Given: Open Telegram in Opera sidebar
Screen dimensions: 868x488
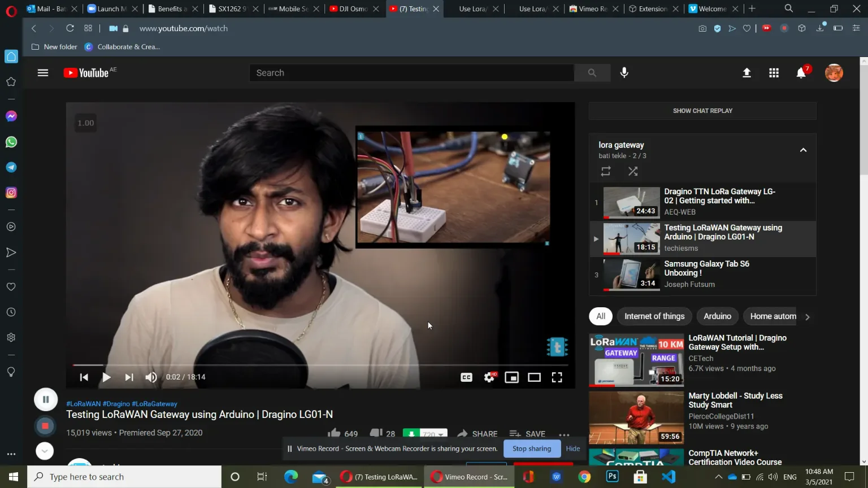Looking at the screenshot, I should [11, 167].
